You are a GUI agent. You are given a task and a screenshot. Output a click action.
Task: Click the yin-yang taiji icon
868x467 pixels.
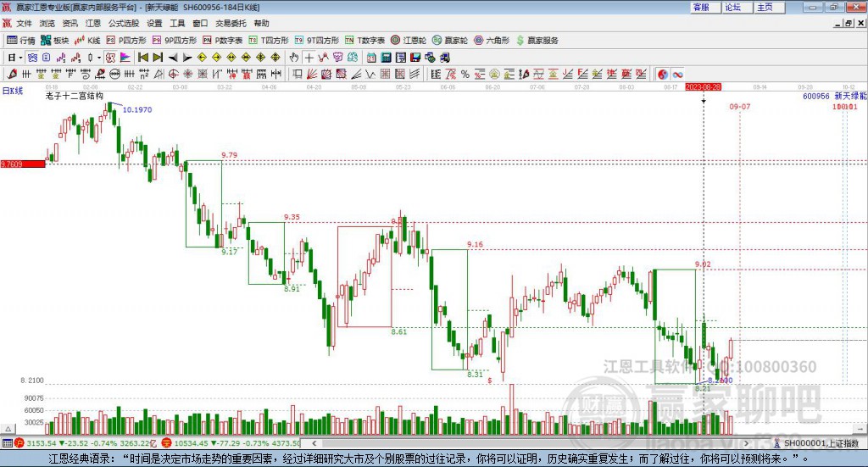point(663,74)
